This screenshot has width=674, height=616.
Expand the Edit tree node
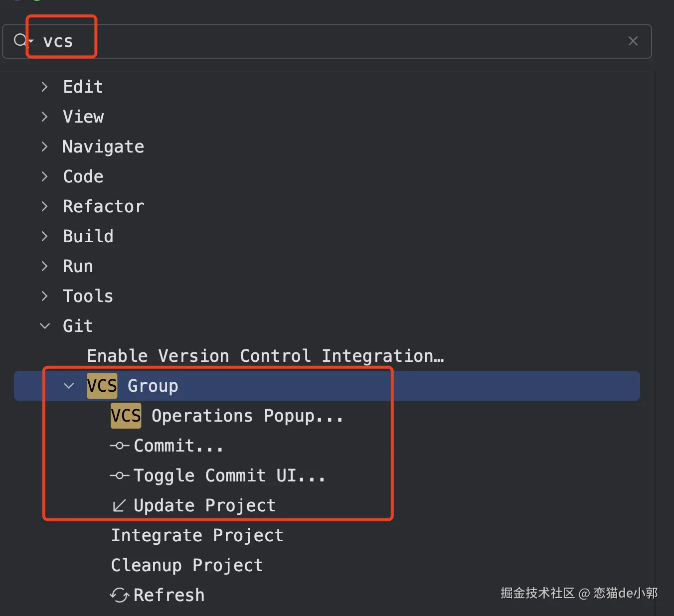point(45,87)
